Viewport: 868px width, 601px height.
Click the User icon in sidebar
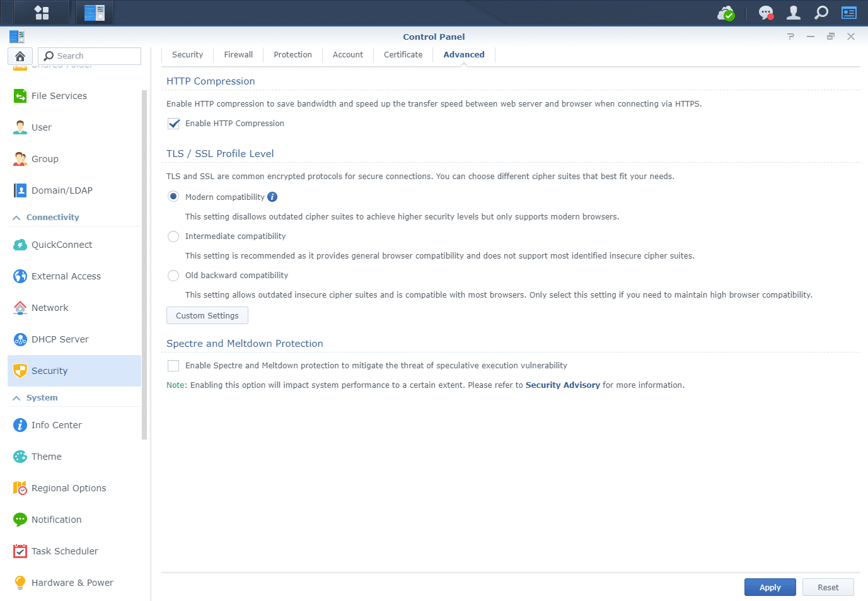coord(20,127)
